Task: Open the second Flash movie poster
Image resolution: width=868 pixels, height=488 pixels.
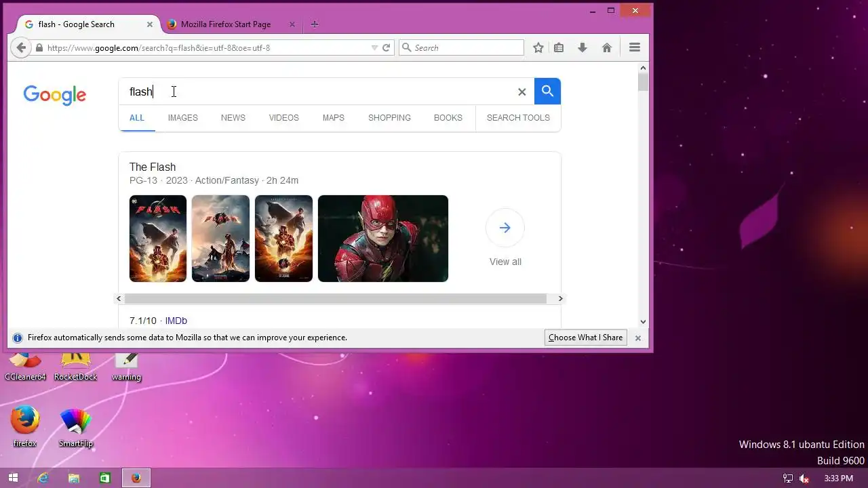Action: tap(220, 239)
